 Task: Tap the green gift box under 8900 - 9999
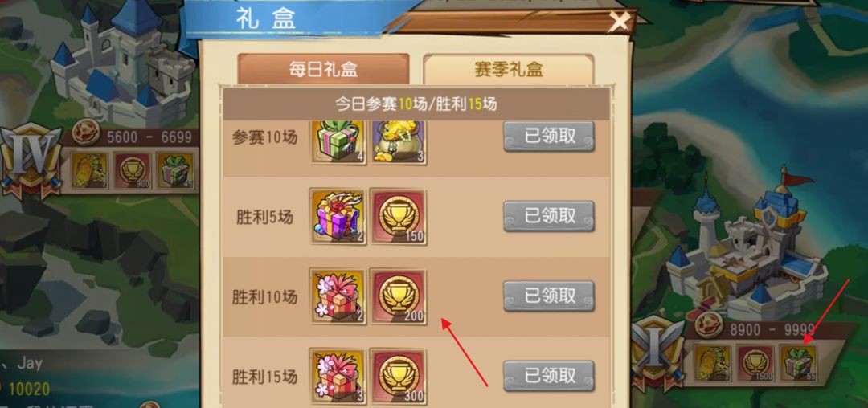click(x=798, y=363)
